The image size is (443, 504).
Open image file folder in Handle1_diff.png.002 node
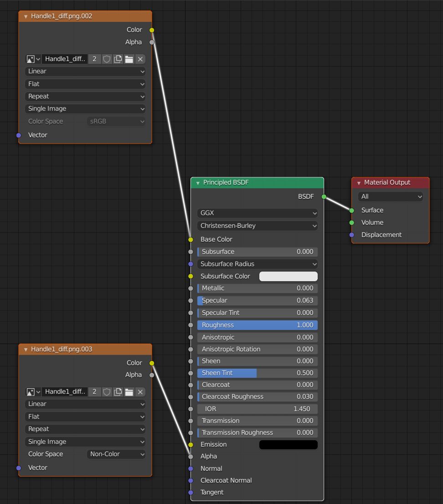pyautogui.click(x=129, y=59)
